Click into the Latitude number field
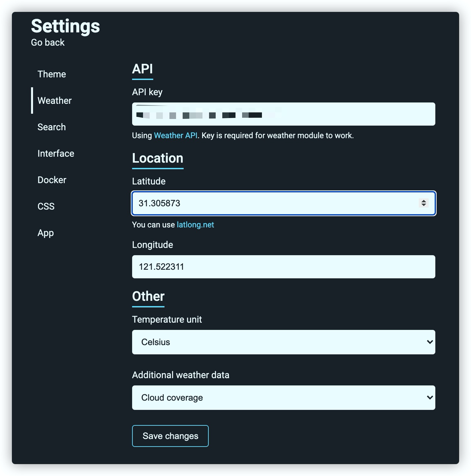The height and width of the screenshot is (476, 471). [283, 203]
